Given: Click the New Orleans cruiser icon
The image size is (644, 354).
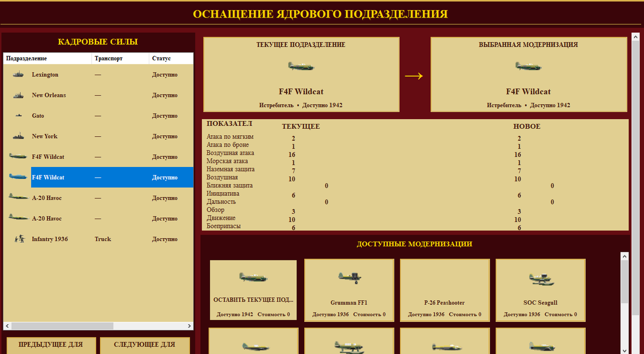Looking at the screenshot, I should click(18, 95).
